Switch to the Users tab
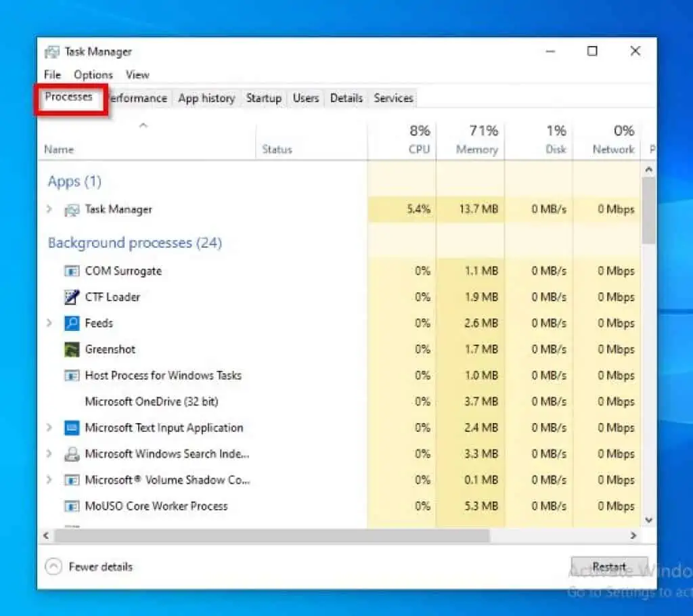693x616 pixels. click(306, 98)
